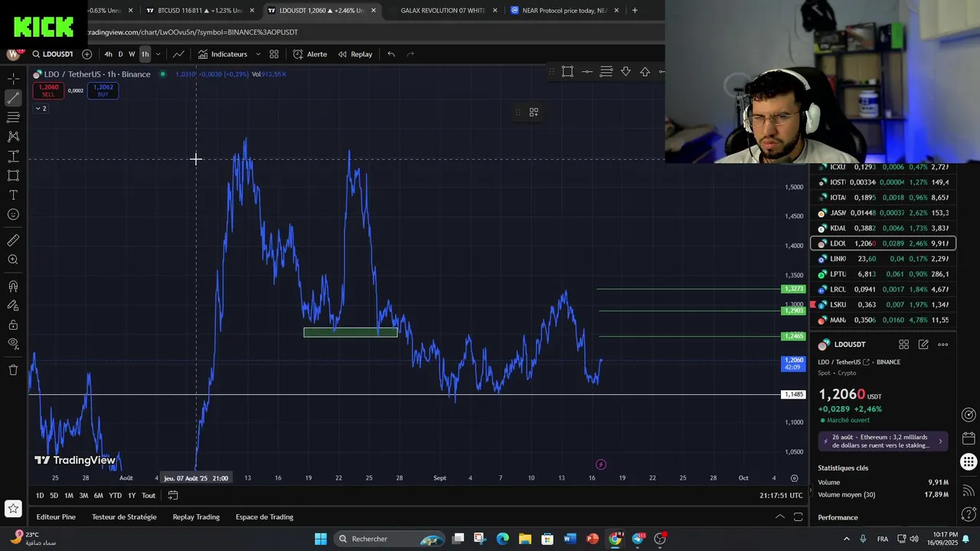Open the Fibonacci and Gann tools
This screenshot has height=551, width=980.
click(x=13, y=117)
